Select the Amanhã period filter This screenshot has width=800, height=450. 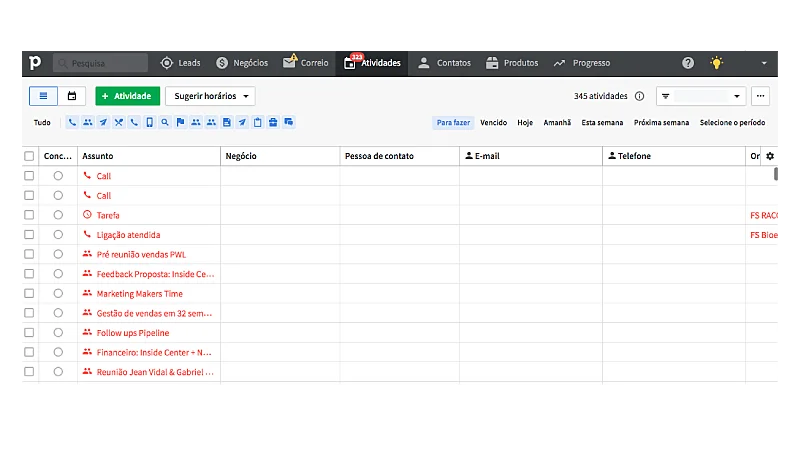557,122
